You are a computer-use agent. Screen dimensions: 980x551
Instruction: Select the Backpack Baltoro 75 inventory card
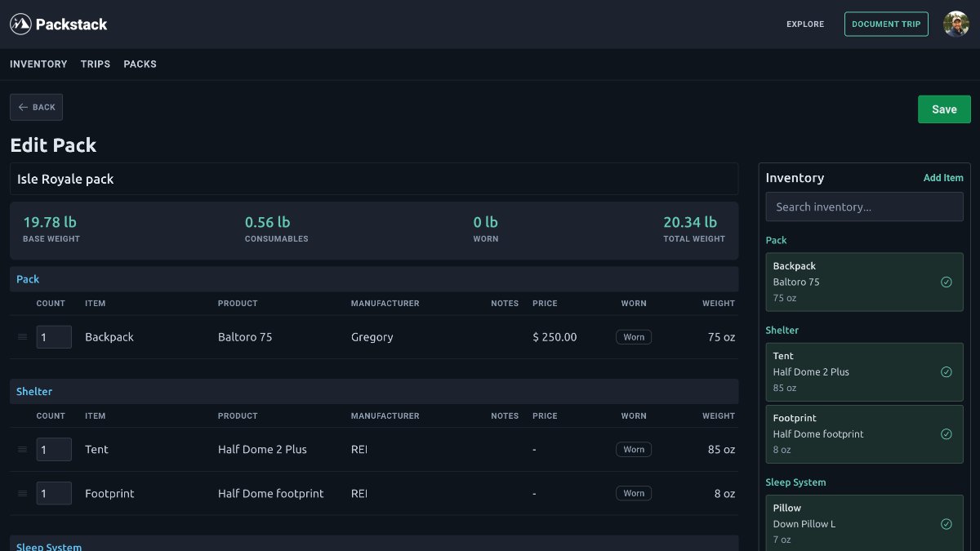pyautogui.click(x=864, y=282)
